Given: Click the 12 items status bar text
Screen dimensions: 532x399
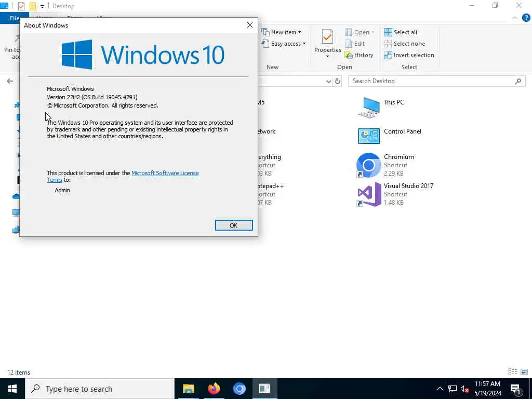Looking at the screenshot, I should [19, 372].
